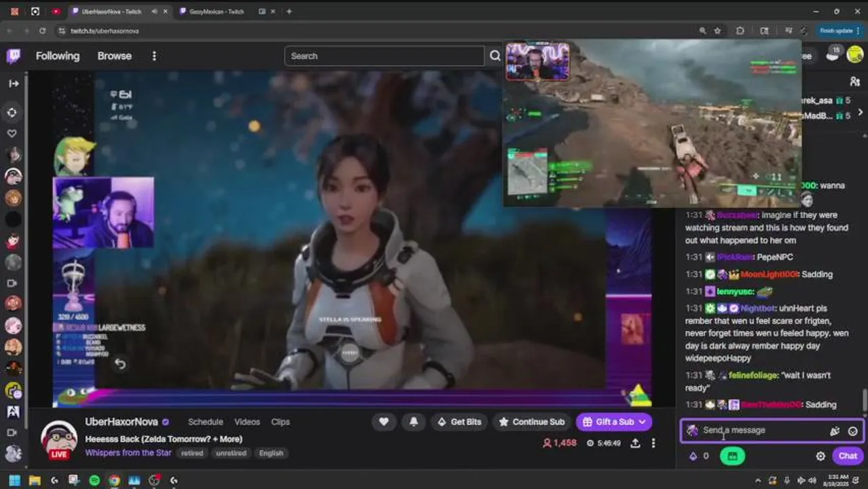This screenshot has width=868, height=489.
Task: Open the zoom magnifier in address bar
Action: coord(702,31)
